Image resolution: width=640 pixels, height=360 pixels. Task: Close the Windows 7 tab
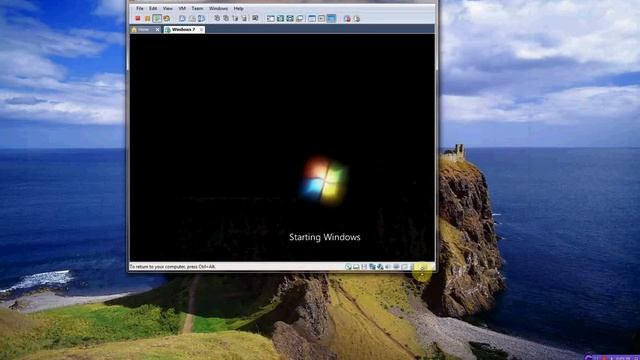point(201,29)
